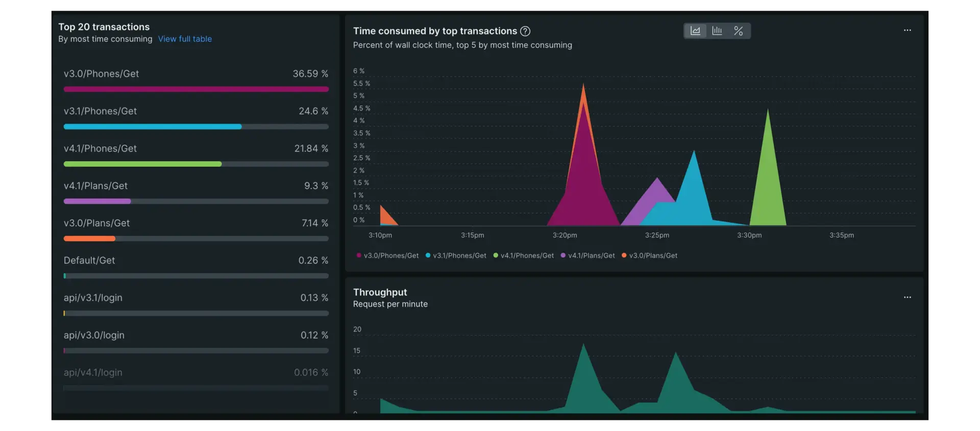Switch to percent chart view
Viewport: 980px width, 431px height.
(x=738, y=31)
